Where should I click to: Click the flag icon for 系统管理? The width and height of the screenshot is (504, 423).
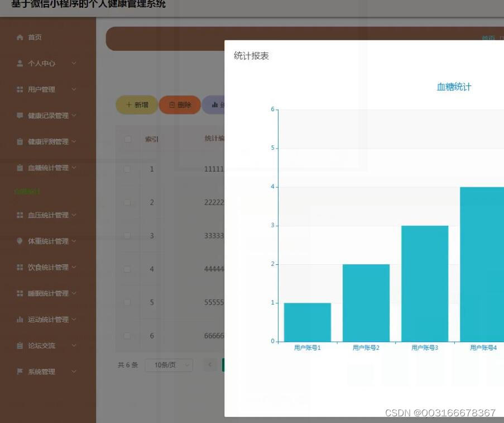20,372
